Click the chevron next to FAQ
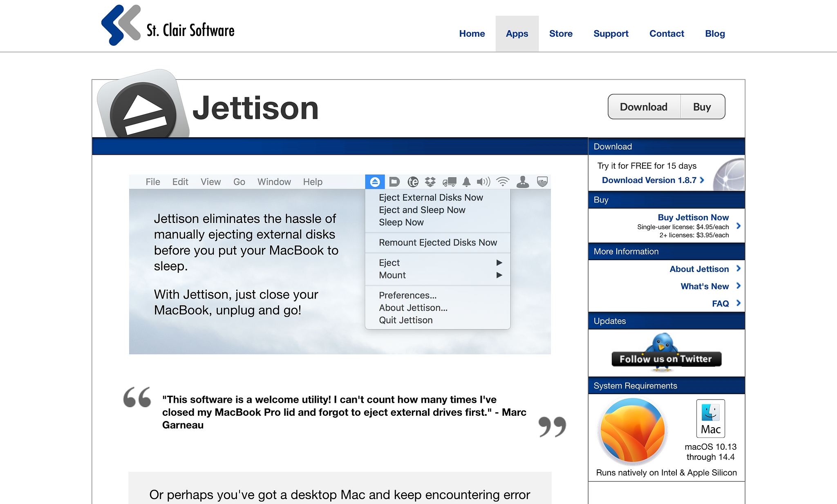 738,303
